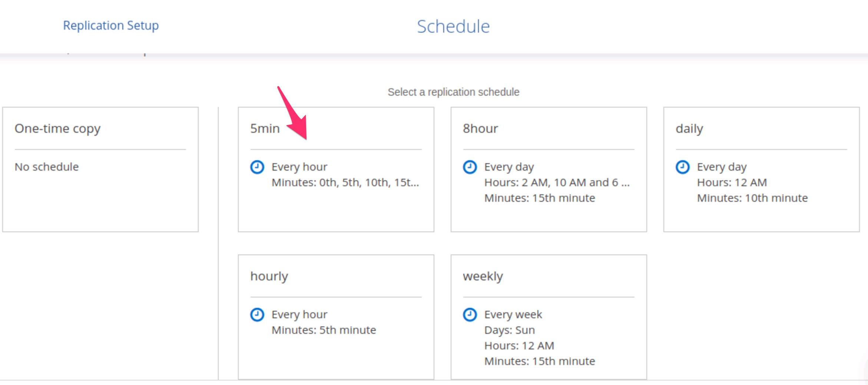Choose the 5min replication schedule title
868x385 pixels.
[x=265, y=129]
